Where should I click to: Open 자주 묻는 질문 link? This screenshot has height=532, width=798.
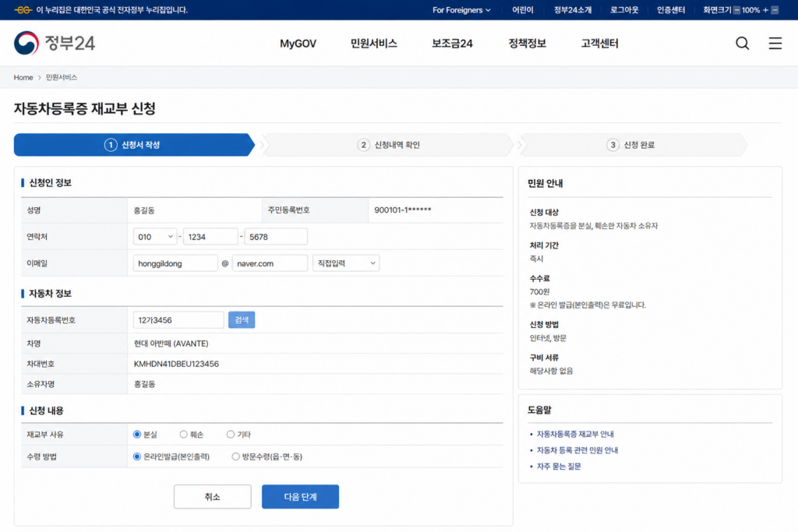point(558,467)
